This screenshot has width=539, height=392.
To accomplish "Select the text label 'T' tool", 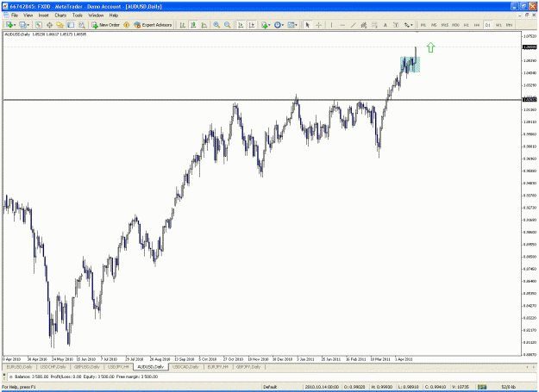I will (396, 25).
